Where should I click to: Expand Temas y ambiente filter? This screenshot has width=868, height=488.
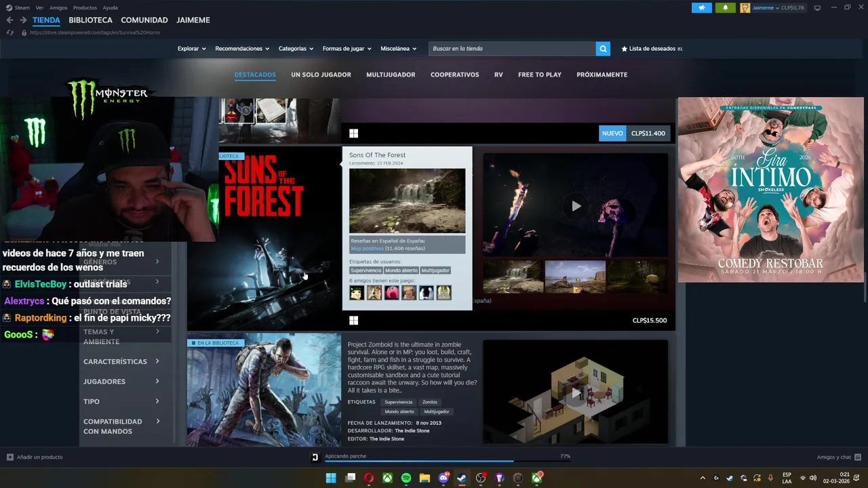pos(121,336)
